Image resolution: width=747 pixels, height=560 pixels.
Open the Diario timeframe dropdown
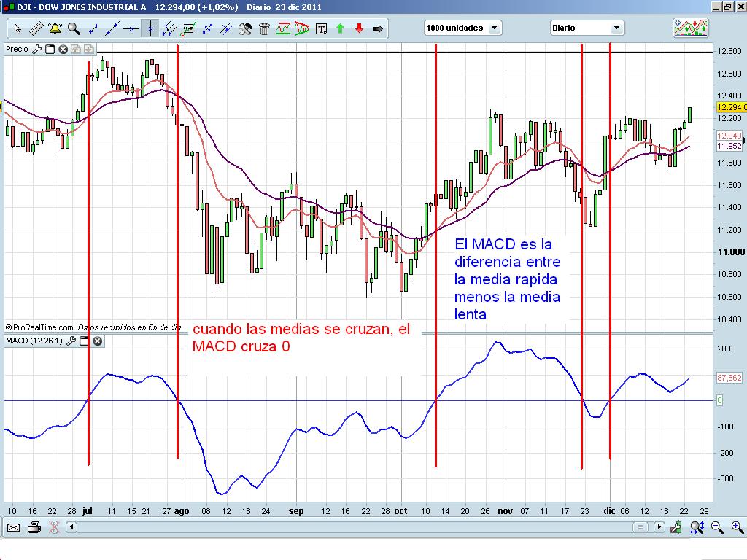(587, 28)
